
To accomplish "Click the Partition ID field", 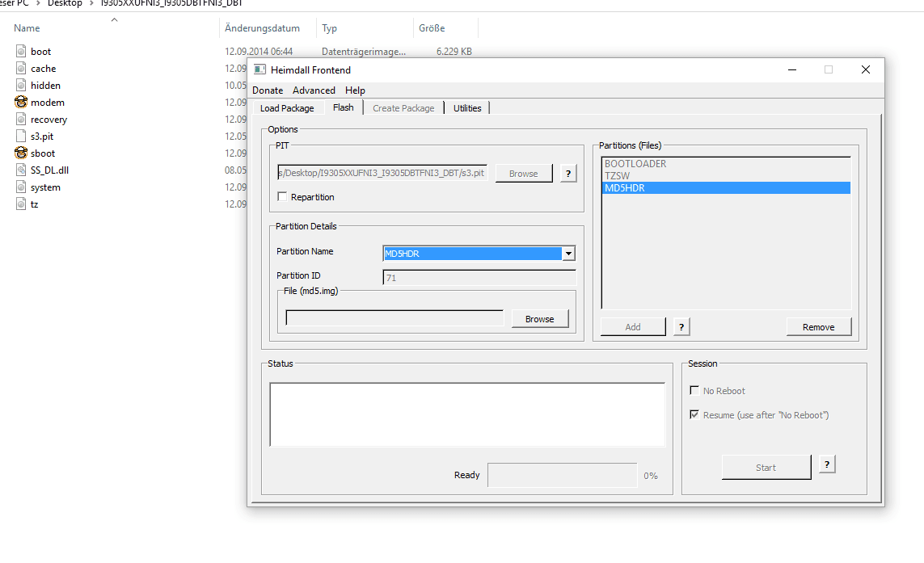I will pyautogui.click(x=479, y=277).
